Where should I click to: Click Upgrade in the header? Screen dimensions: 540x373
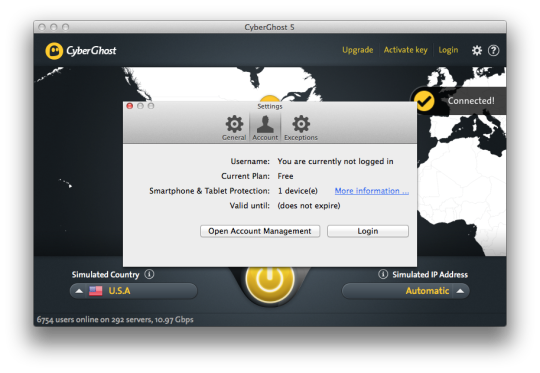[357, 50]
